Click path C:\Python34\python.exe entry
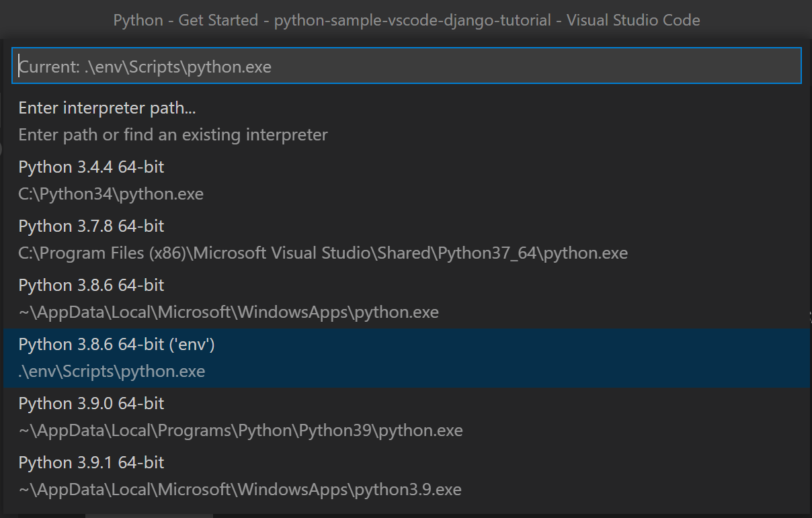Viewport: 812px width, 518px height. (x=111, y=193)
